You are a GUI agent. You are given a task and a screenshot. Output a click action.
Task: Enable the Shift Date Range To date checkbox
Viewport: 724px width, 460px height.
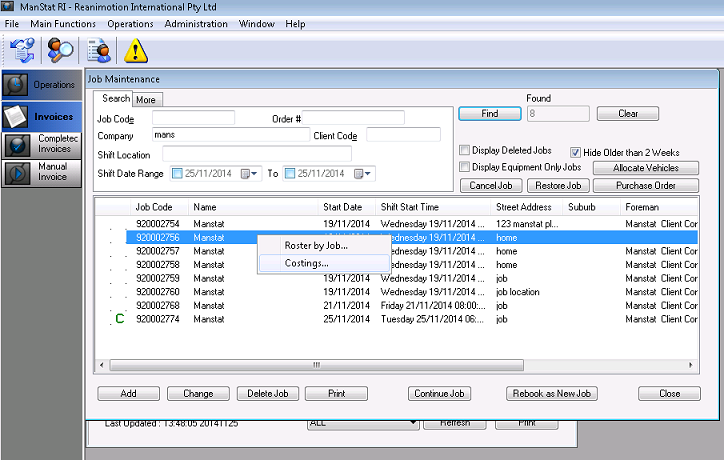[x=290, y=174]
